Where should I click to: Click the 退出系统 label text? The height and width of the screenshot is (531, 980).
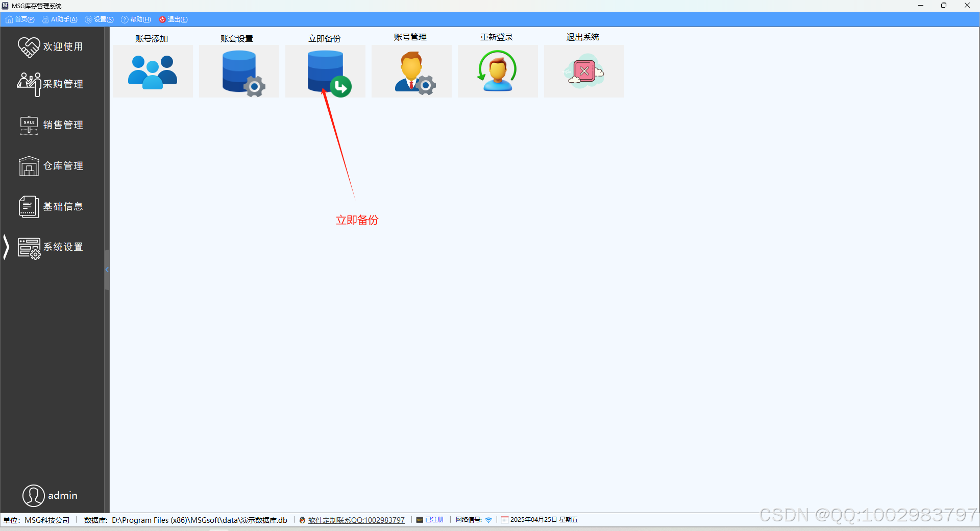(583, 37)
